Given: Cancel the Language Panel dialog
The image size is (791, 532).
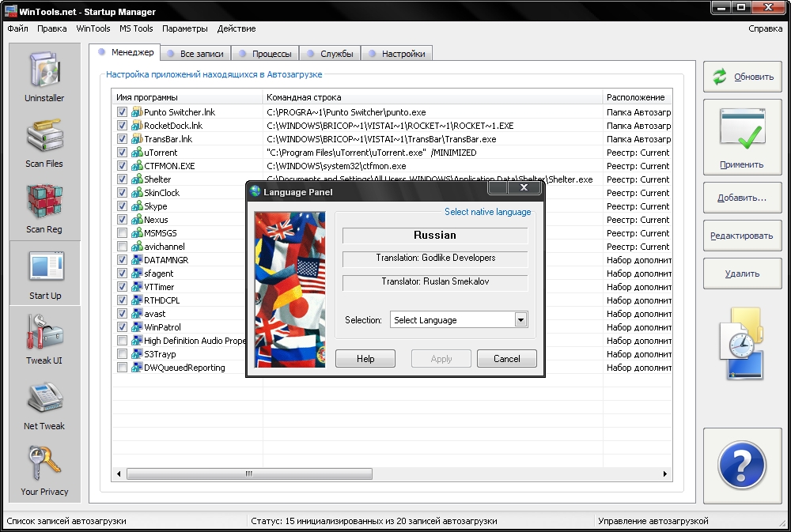Looking at the screenshot, I should click(506, 359).
